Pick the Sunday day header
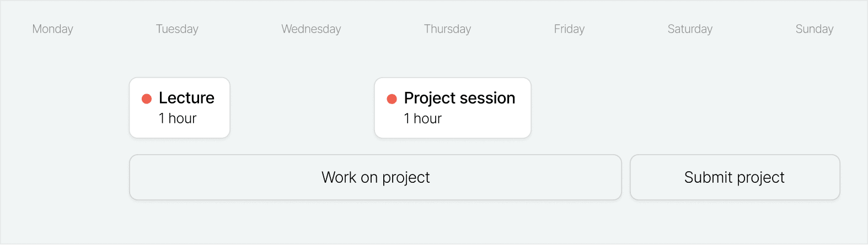This screenshot has height=245, width=868. (x=815, y=29)
